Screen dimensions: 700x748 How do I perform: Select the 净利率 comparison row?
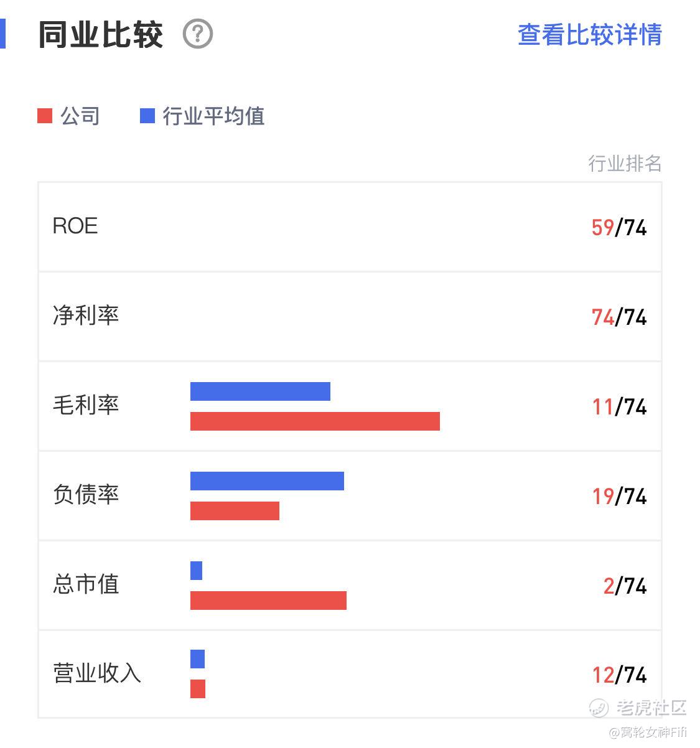click(349, 316)
